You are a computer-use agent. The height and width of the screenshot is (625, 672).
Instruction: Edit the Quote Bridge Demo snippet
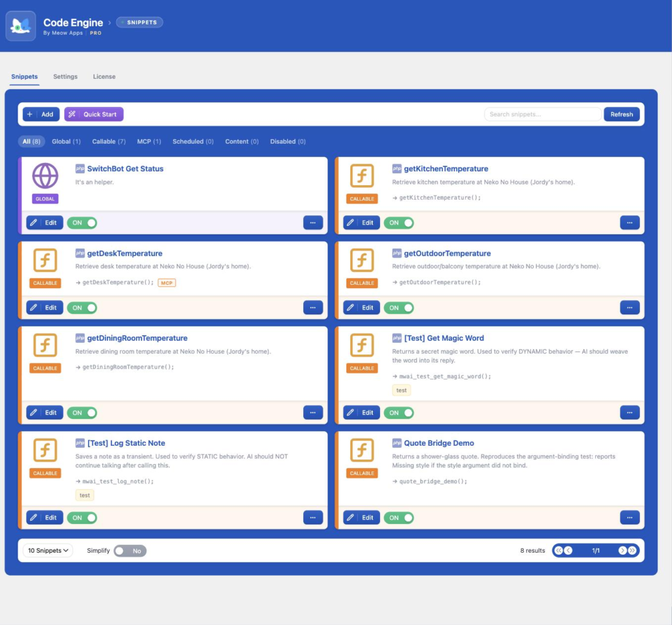point(362,517)
